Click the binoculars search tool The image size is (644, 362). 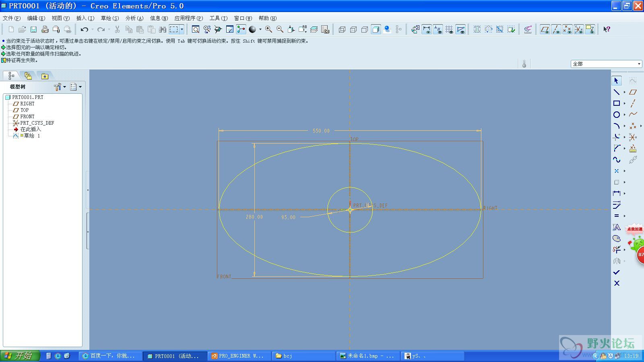tap(163, 29)
